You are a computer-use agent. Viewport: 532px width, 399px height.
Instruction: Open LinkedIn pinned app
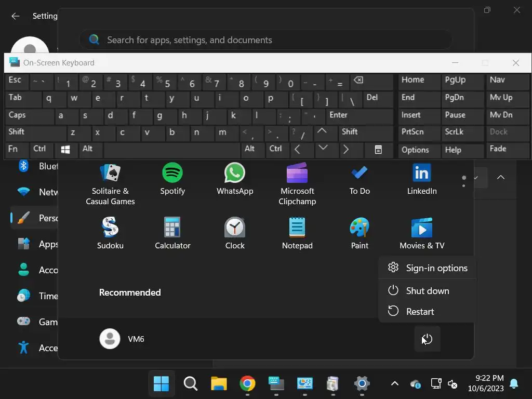click(x=422, y=179)
